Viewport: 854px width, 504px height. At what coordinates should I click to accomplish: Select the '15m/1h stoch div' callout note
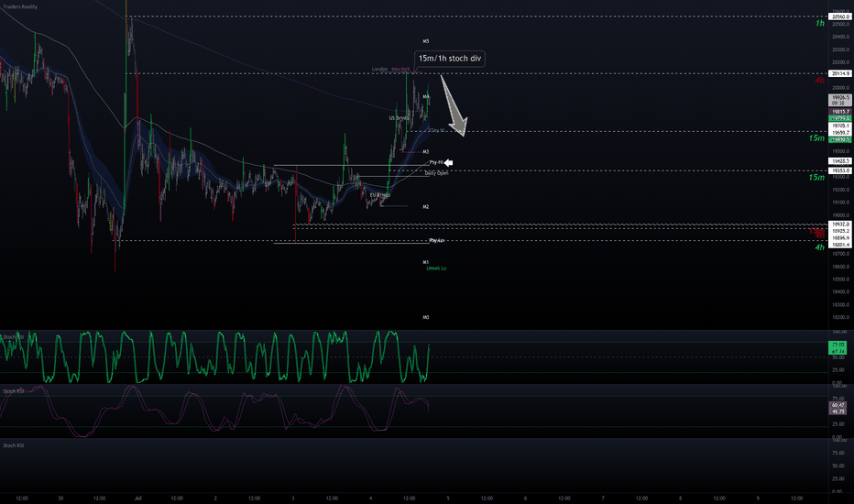click(449, 59)
